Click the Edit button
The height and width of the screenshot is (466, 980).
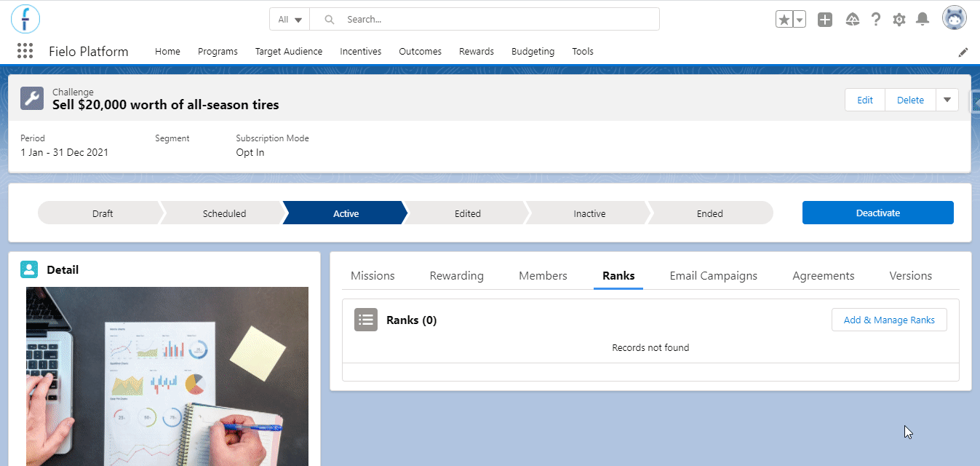pyautogui.click(x=865, y=100)
